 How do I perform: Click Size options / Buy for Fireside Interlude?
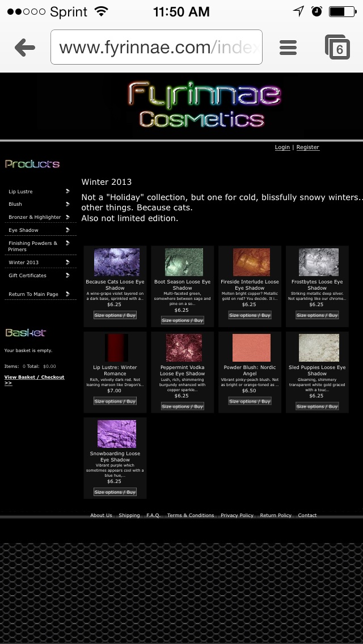[x=250, y=315]
